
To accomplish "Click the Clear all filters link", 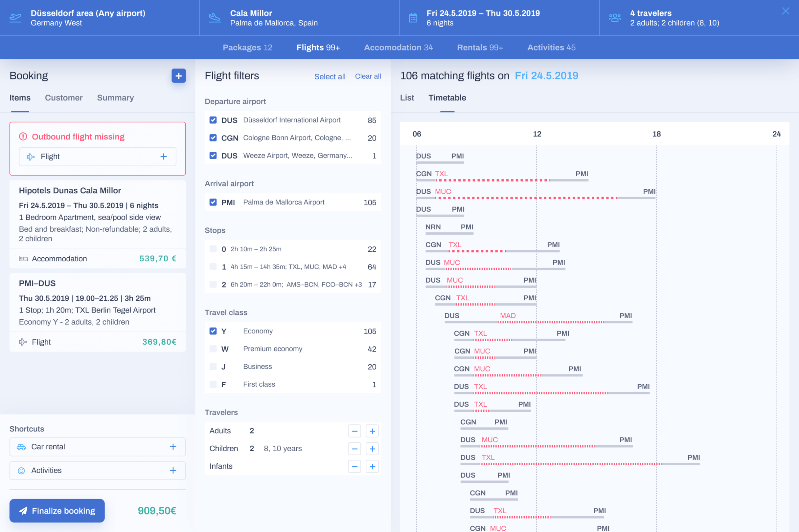I will (368, 76).
